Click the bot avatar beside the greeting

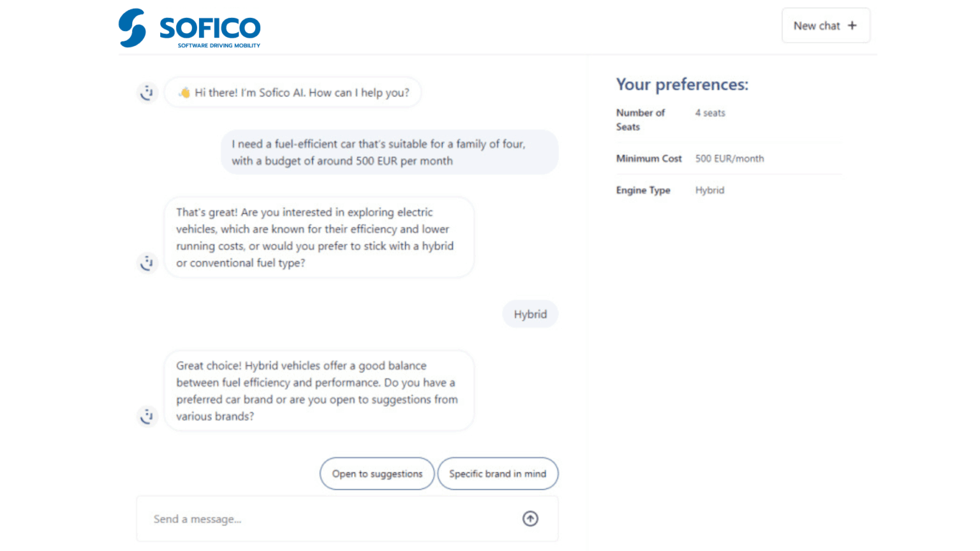click(147, 92)
